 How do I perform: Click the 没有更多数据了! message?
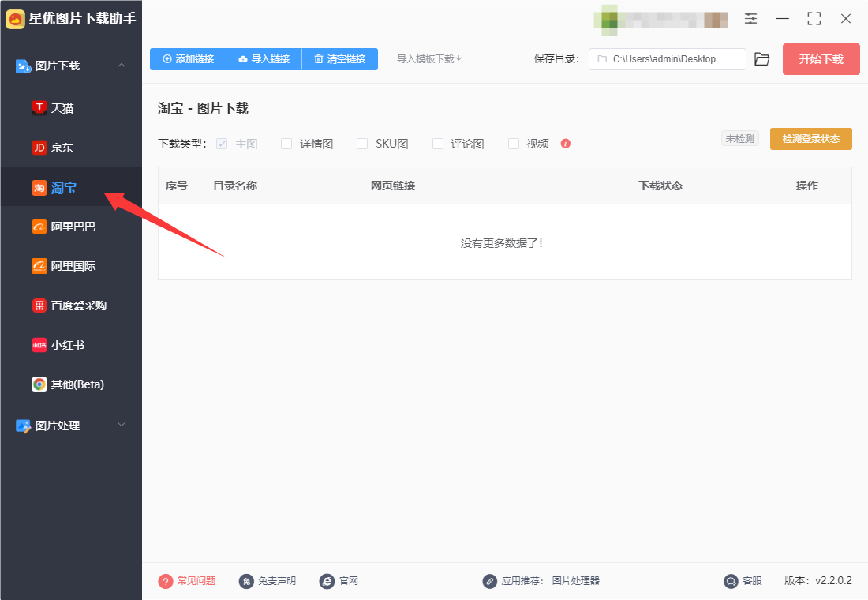[x=502, y=243]
